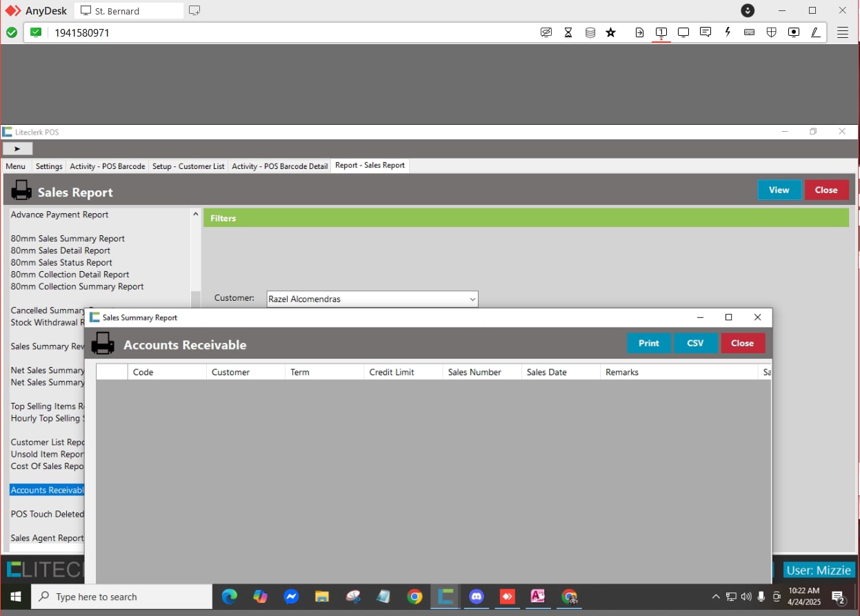The image size is (860, 616).
Task: Switch to Activity - POS Barcode Detail tab
Action: [279, 166]
